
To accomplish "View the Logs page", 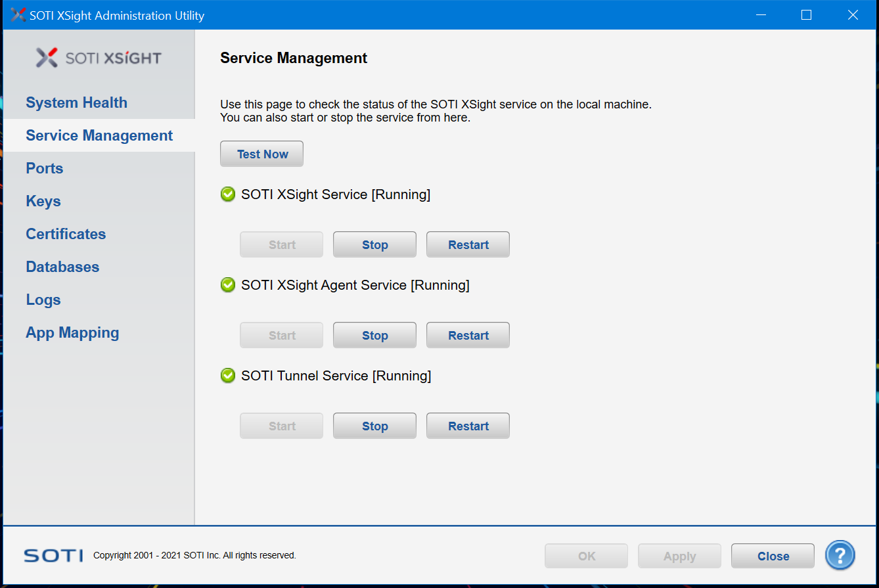I will [x=43, y=300].
